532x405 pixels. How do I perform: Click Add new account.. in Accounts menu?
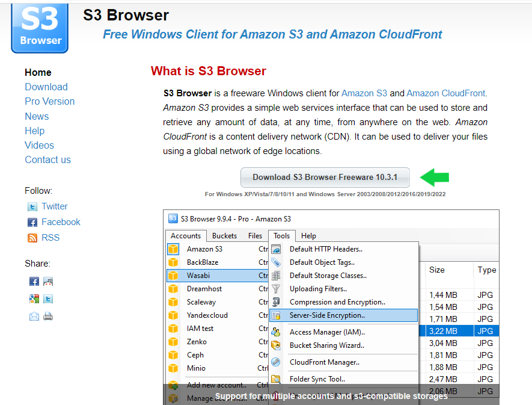218,385
